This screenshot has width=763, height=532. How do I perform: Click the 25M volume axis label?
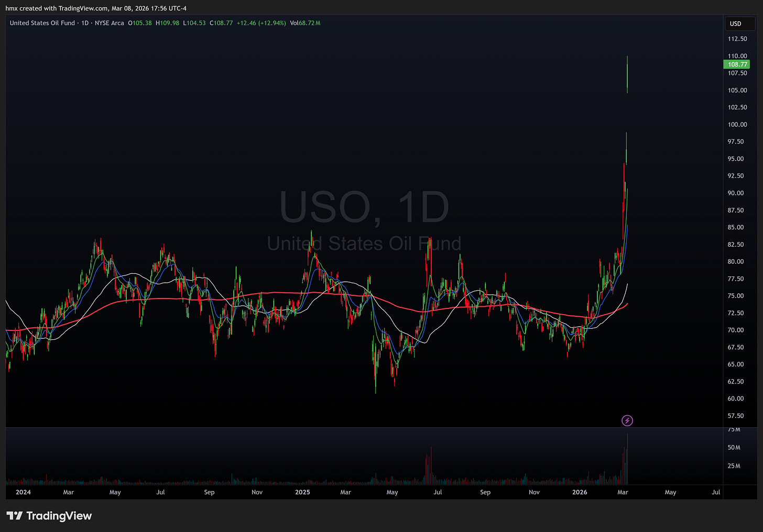pyautogui.click(x=734, y=466)
